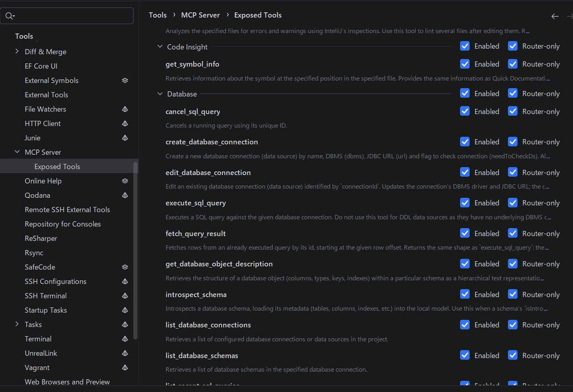The height and width of the screenshot is (392, 573).
Task: Uncheck Enabled for edit_database_connection
Action: click(x=465, y=172)
